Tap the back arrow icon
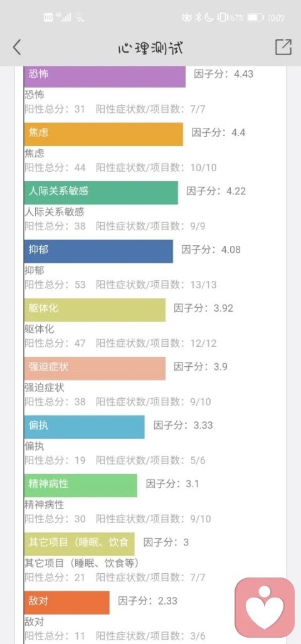Screen dimensions: 301x644 tap(16, 48)
